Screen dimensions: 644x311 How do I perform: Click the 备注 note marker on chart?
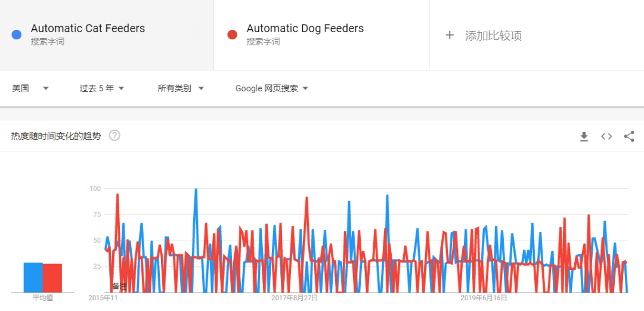tap(119, 287)
